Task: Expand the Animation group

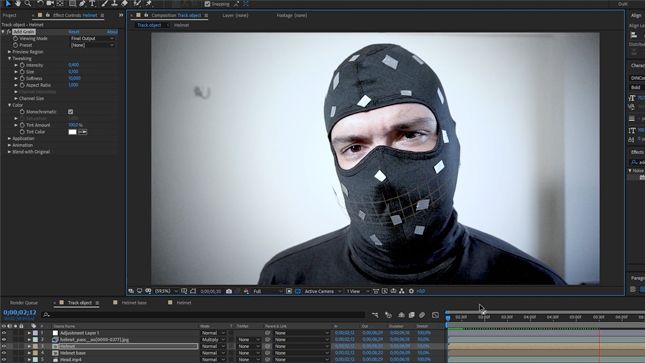Action: [9, 145]
